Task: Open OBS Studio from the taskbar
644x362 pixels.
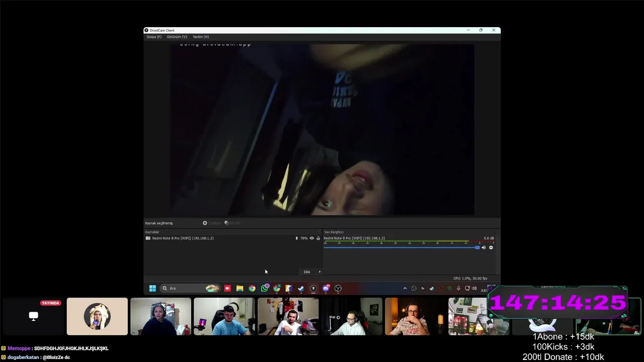Action: tap(338, 289)
